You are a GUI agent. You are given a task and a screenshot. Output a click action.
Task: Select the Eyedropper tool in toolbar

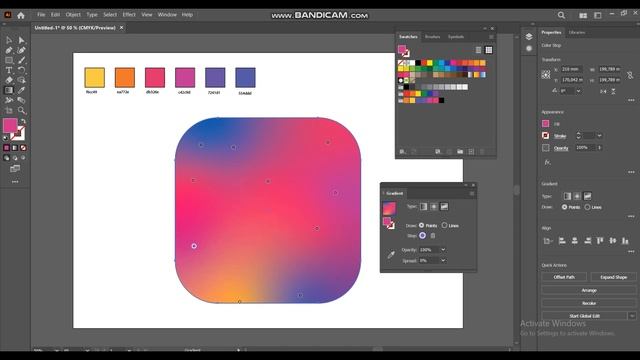point(21,90)
